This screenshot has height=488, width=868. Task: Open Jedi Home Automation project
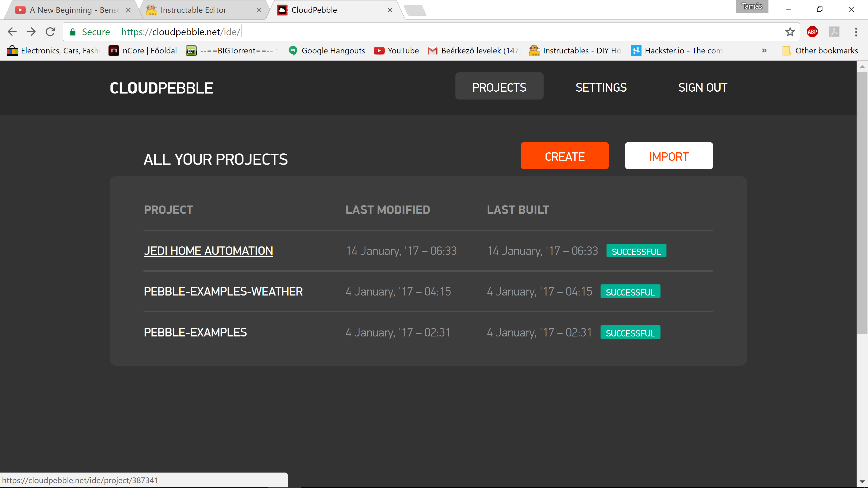[x=208, y=251]
